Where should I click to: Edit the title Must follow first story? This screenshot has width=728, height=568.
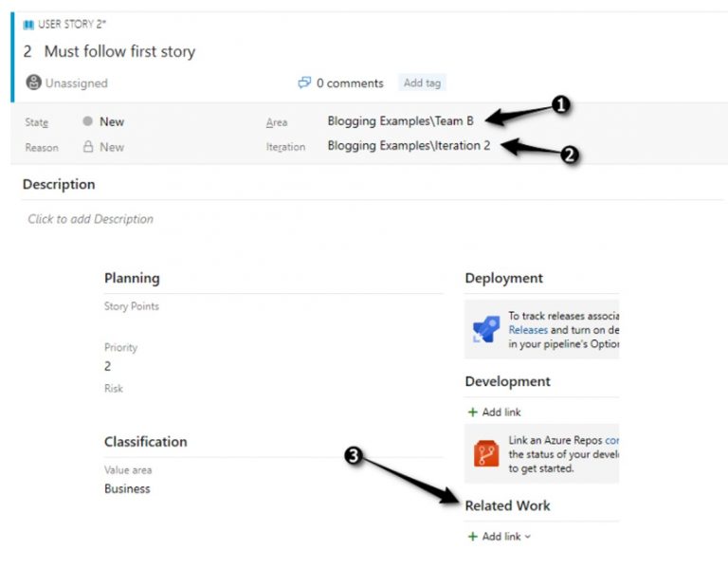tap(119, 51)
